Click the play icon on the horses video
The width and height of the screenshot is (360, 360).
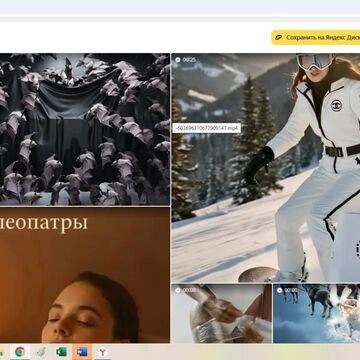pos(279,290)
